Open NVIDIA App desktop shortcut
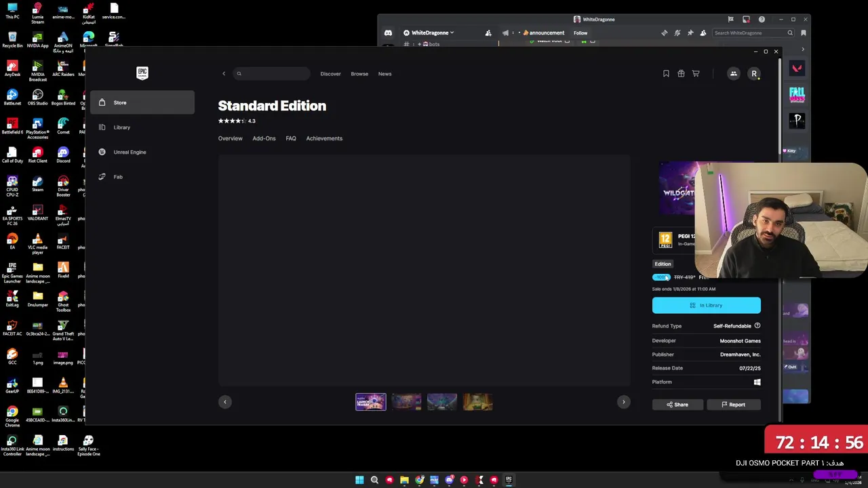 [37, 40]
